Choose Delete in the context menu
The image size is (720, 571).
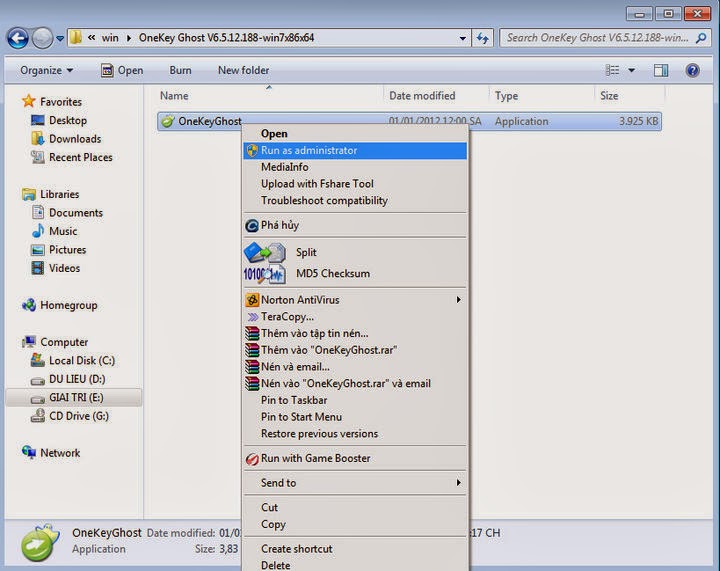(355, 565)
